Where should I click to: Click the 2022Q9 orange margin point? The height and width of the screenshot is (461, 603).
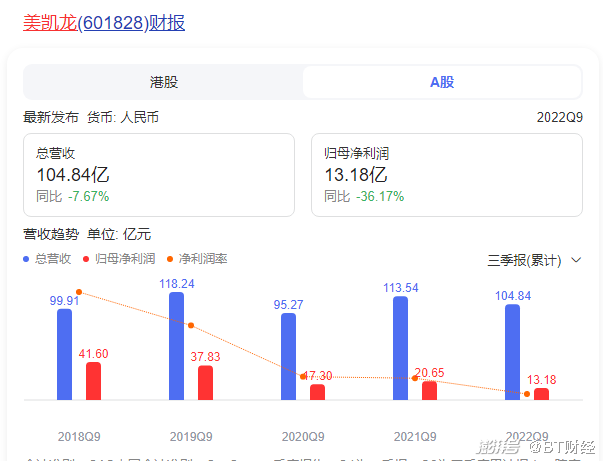[x=527, y=394]
